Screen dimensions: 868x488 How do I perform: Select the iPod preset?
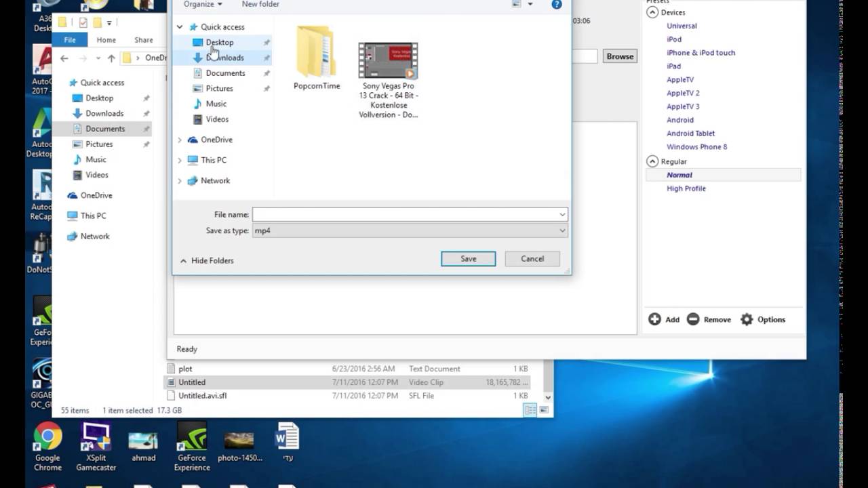click(674, 39)
